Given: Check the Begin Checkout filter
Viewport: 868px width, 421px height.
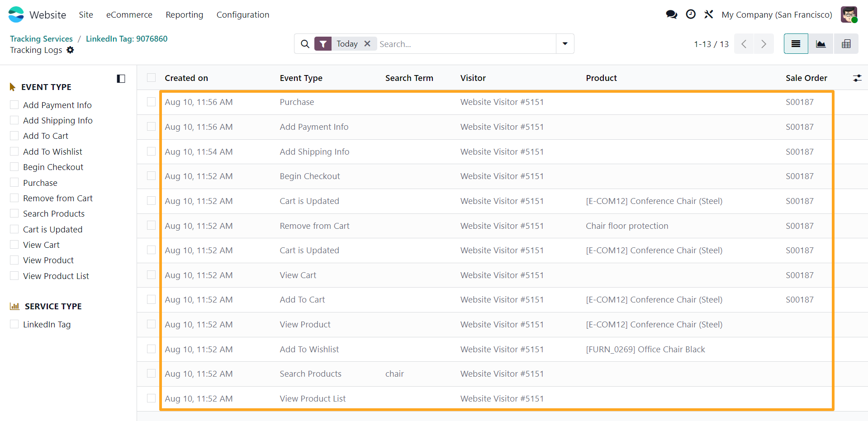Looking at the screenshot, I should click(x=14, y=167).
